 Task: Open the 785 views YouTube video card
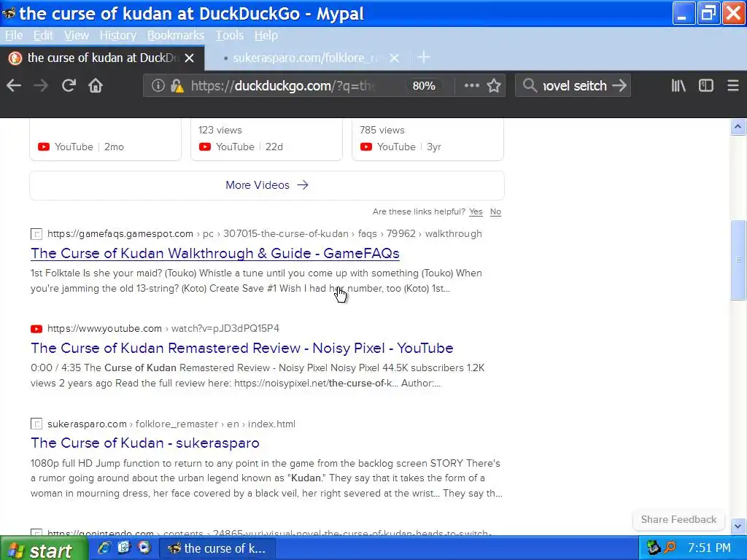click(x=427, y=139)
